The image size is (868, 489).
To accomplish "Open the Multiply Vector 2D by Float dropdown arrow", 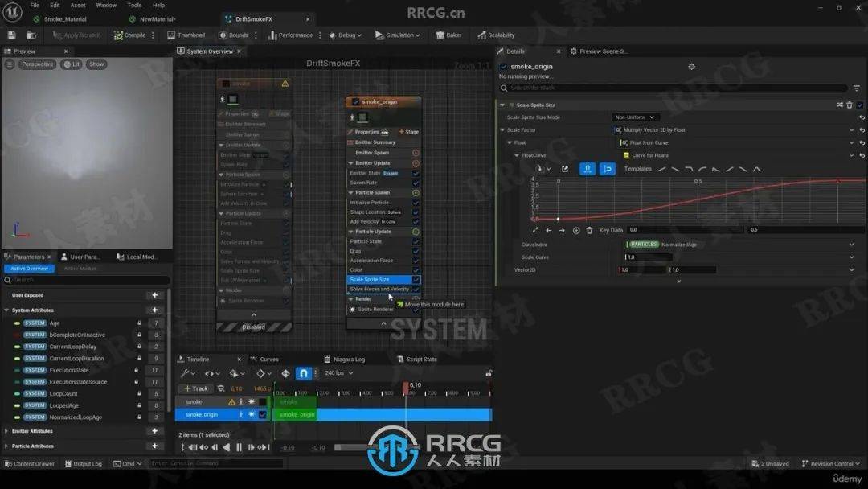I will click(851, 130).
